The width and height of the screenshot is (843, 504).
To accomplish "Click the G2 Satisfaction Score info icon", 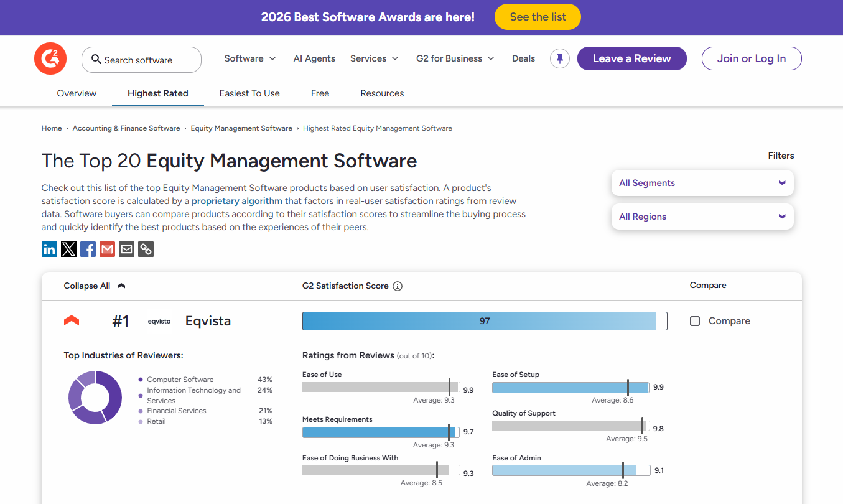I will coord(398,286).
